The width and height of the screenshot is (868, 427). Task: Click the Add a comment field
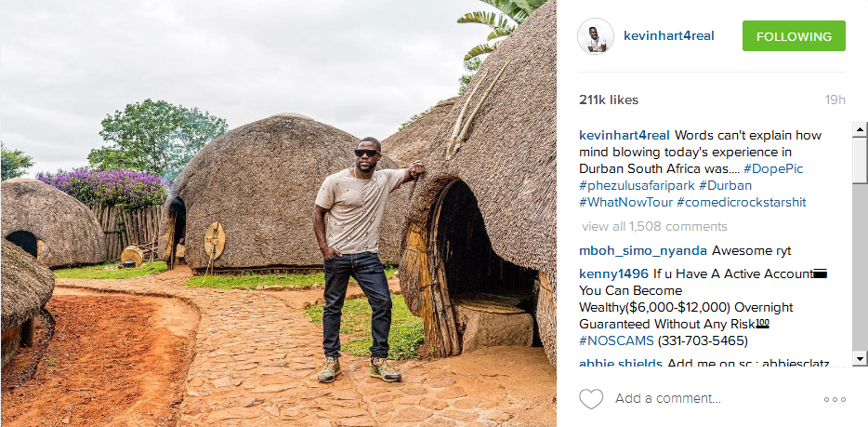pos(714,399)
